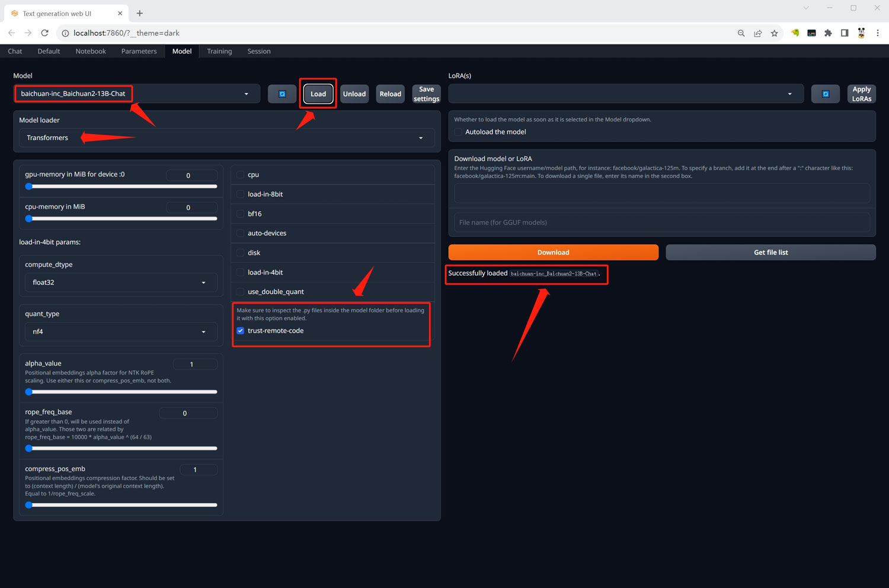
Task: Click the Load model button
Action: pos(318,94)
